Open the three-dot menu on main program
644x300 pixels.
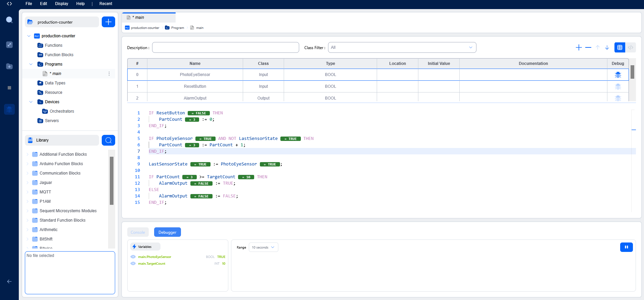pos(109,74)
